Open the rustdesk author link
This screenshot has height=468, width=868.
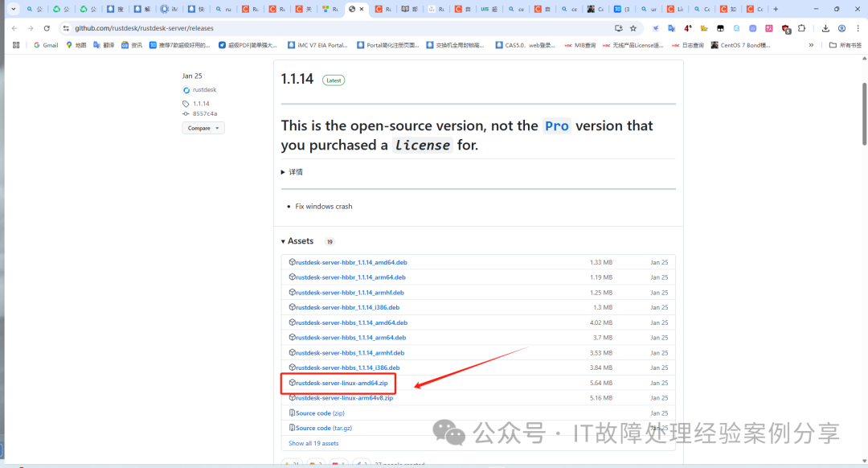point(204,90)
